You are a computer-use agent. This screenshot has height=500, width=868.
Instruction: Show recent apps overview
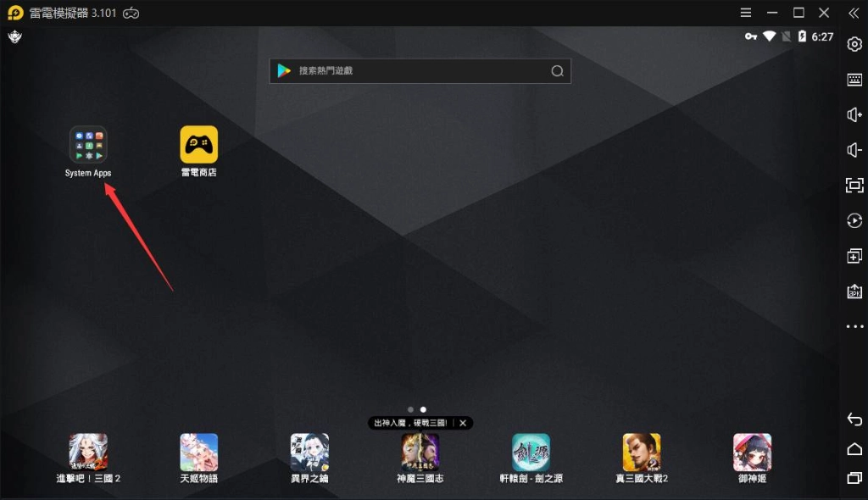pos(854,477)
